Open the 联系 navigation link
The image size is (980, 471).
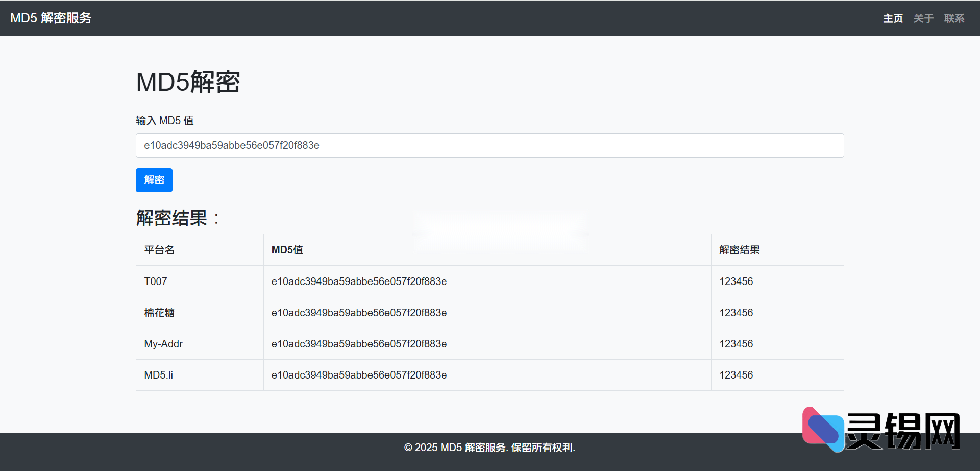pyautogui.click(x=954, y=19)
